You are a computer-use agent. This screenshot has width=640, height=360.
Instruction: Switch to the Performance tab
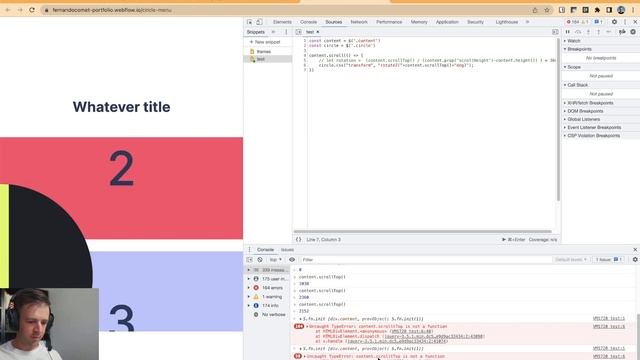[x=389, y=22]
